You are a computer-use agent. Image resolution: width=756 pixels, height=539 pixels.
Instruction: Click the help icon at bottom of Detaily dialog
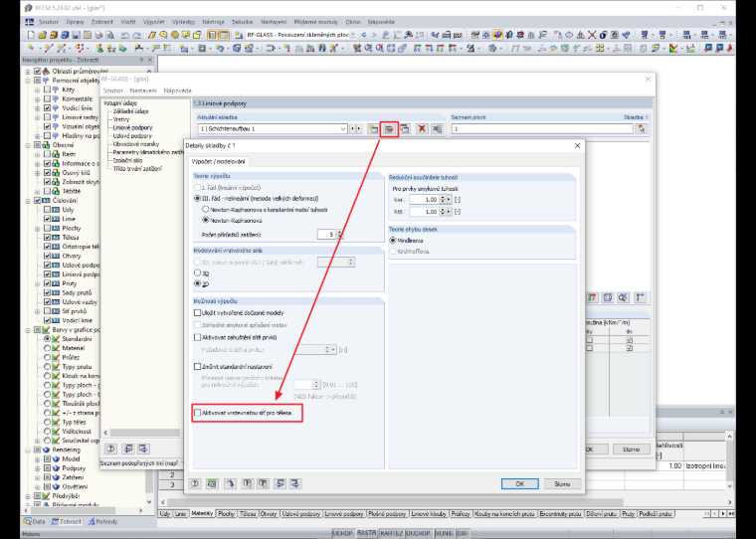195,483
